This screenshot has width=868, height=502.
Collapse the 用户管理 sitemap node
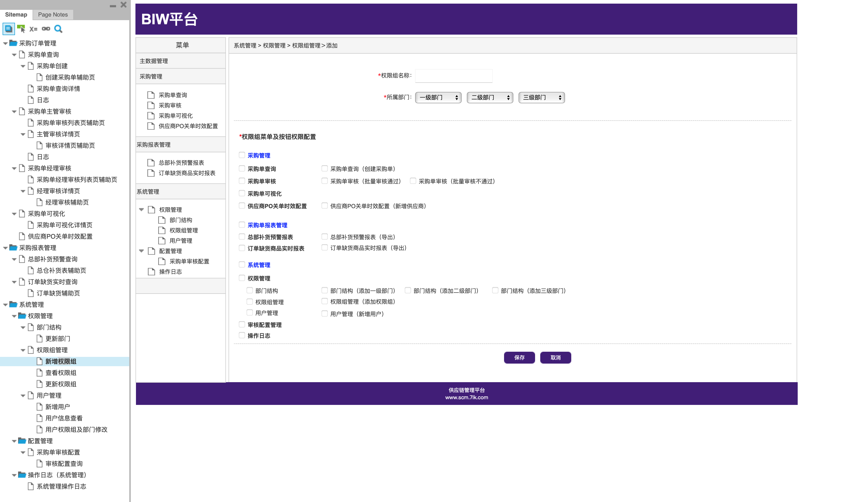click(x=23, y=396)
